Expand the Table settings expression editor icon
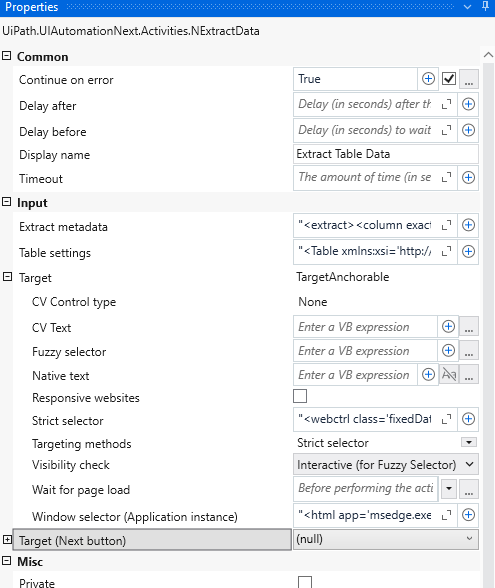 point(446,251)
